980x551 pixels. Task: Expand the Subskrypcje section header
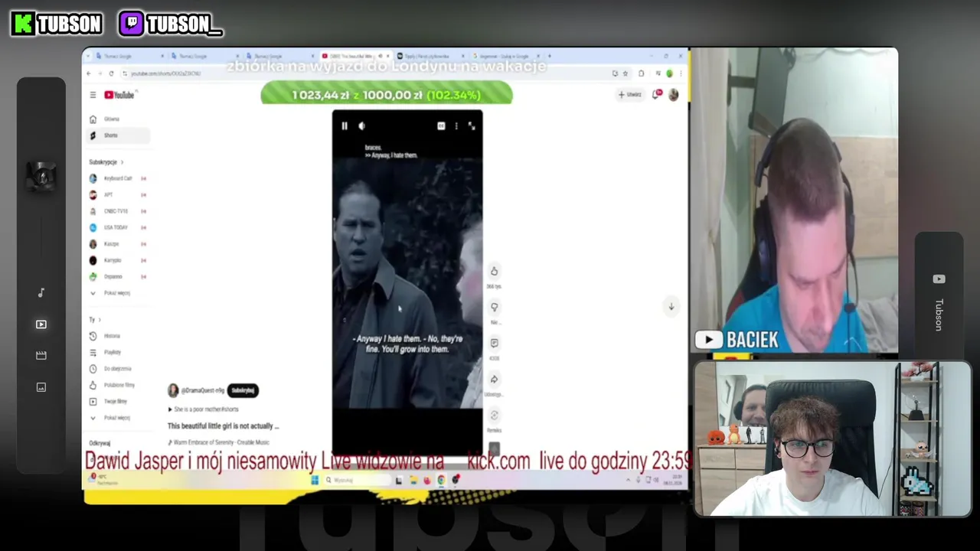(106, 162)
